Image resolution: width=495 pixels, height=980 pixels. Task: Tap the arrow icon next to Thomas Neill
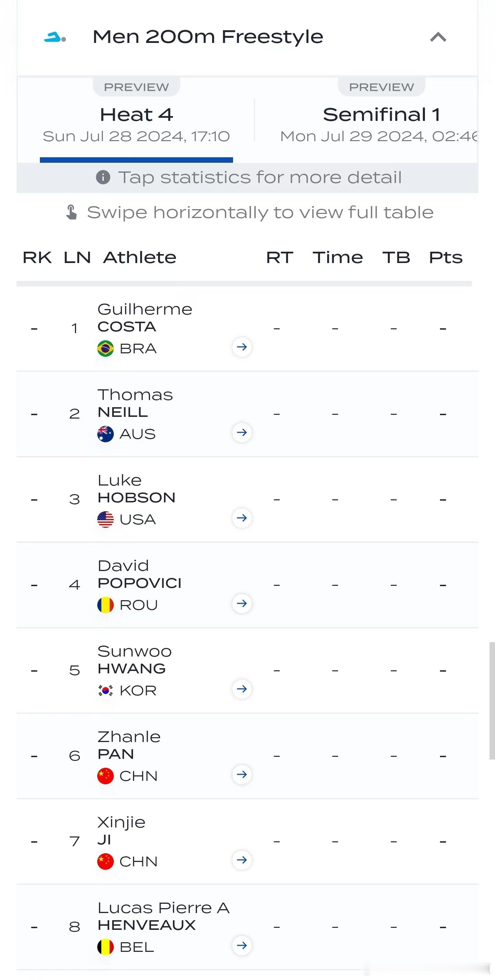point(242,433)
